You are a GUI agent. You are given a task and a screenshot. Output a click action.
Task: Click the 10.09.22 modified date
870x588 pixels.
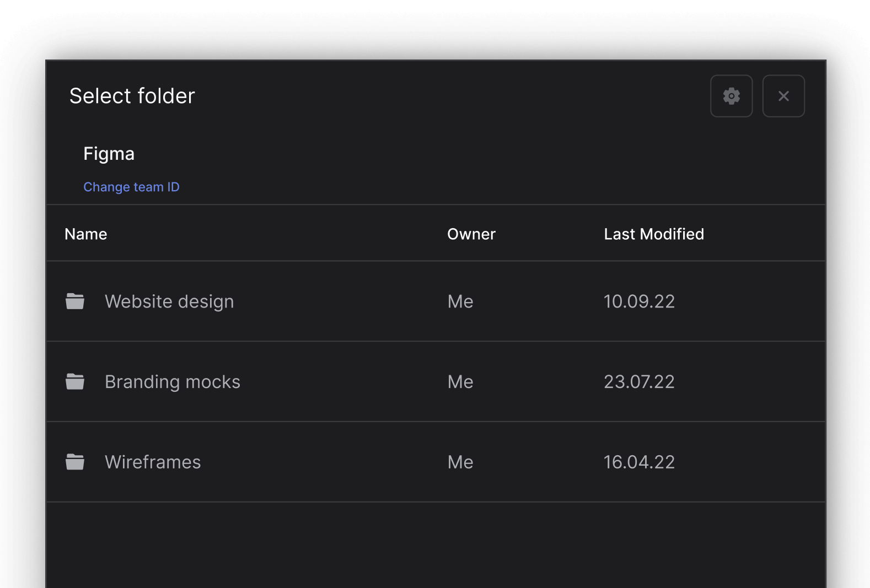639,301
